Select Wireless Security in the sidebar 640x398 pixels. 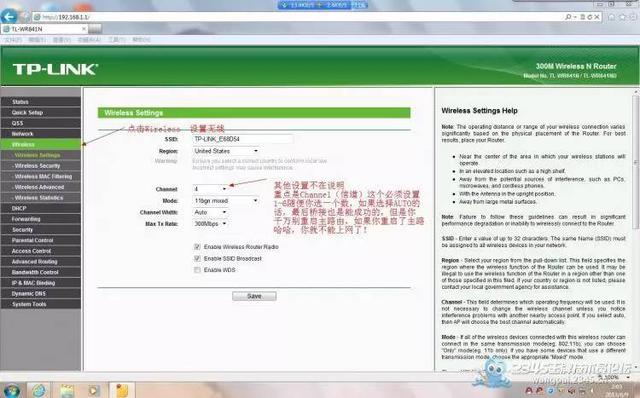[41, 166]
